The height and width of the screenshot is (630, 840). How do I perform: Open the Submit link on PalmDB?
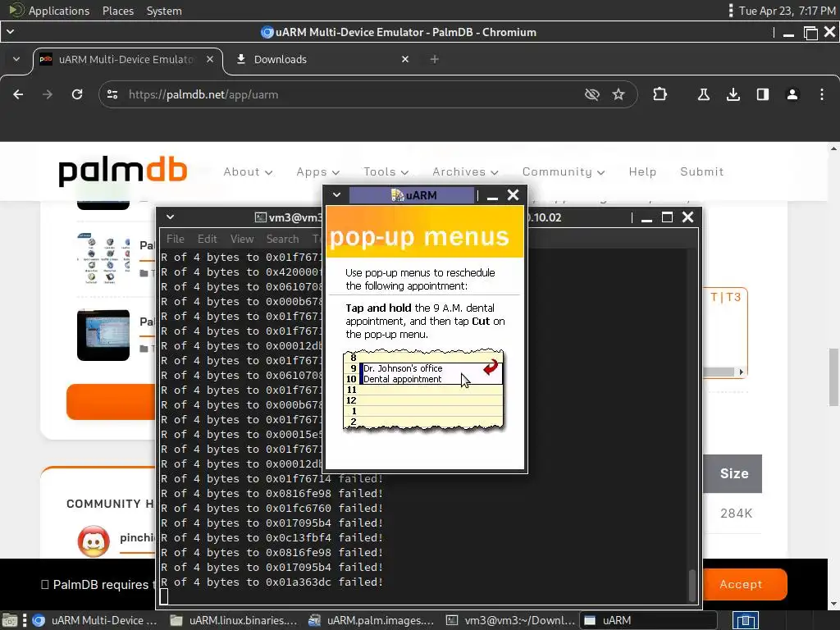[x=702, y=171]
